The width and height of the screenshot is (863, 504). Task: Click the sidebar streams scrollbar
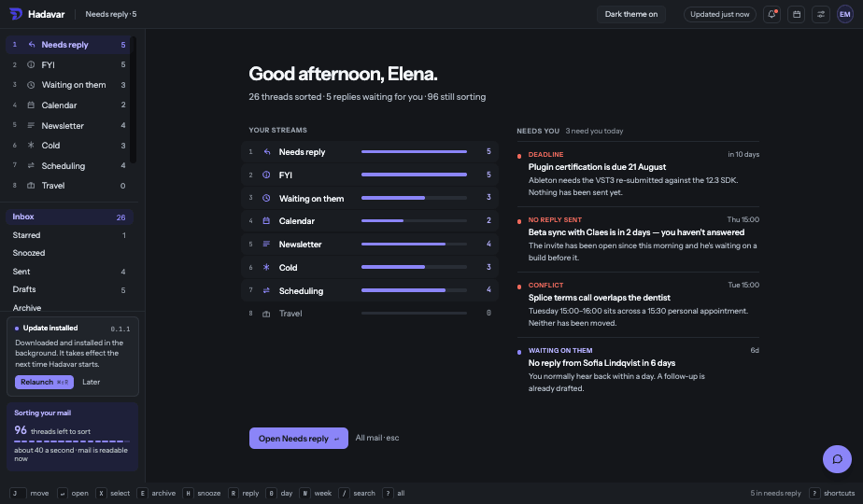(x=134, y=100)
